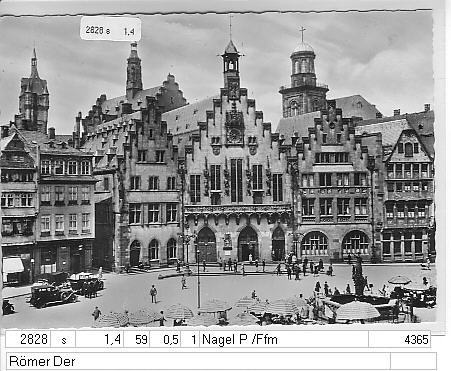Click the large striped market umbrella at bottom right
The image size is (451, 371).
tap(358, 311)
